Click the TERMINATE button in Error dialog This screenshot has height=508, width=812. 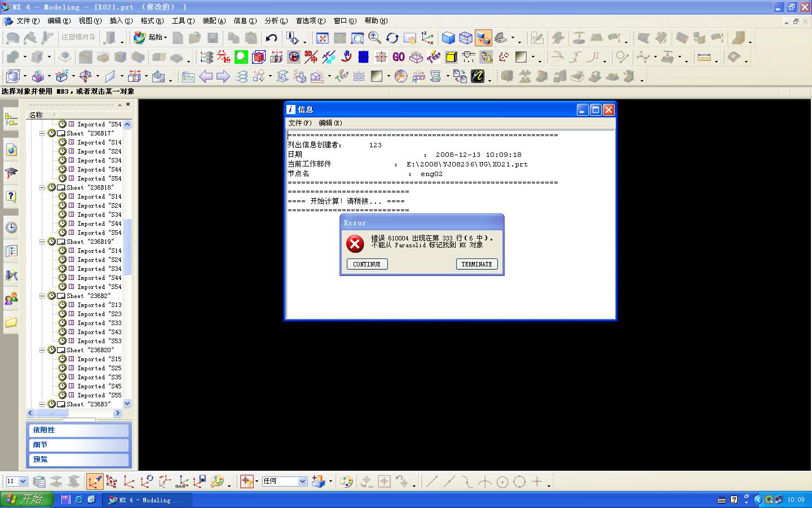point(476,264)
